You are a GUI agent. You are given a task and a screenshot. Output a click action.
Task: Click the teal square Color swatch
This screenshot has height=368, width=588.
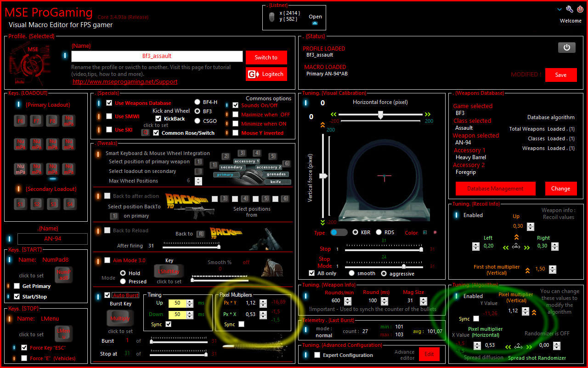(424, 232)
